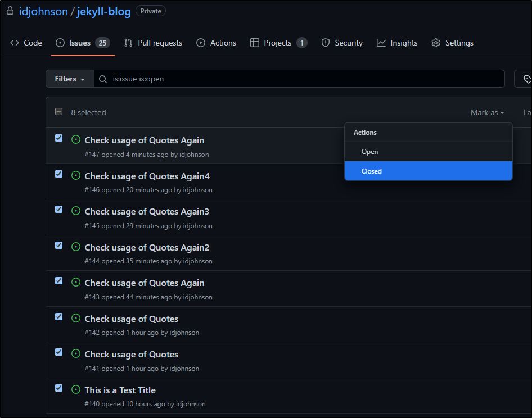Screen dimensions: 532x418
Task: Uncheck the checkbox for issue #146
Action: click(x=58, y=174)
